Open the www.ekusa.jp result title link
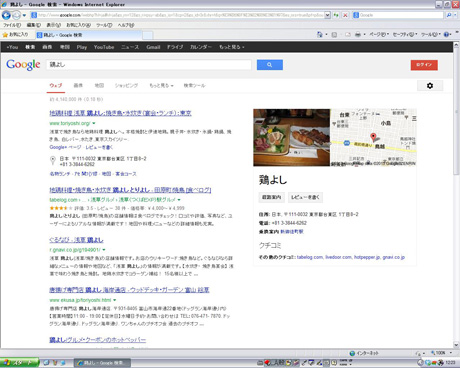Image resolution: width=460 pixels, height=368 pixels. click(x=129, y=290)
